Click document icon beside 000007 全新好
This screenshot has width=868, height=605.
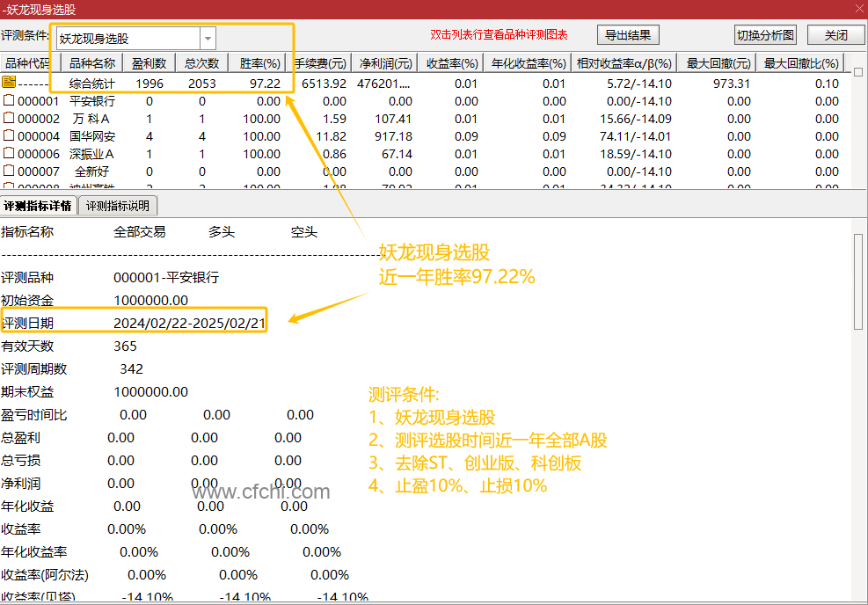coord(8,171)
